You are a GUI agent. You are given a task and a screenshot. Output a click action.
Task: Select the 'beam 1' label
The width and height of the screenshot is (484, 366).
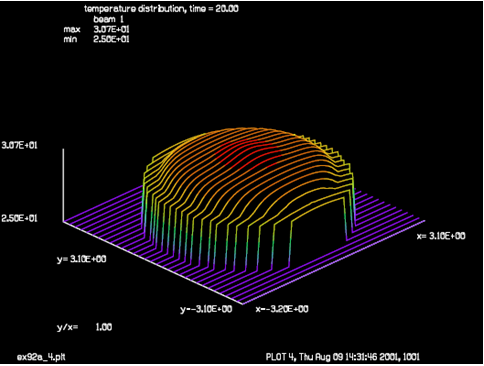click(x=109, y=19)
